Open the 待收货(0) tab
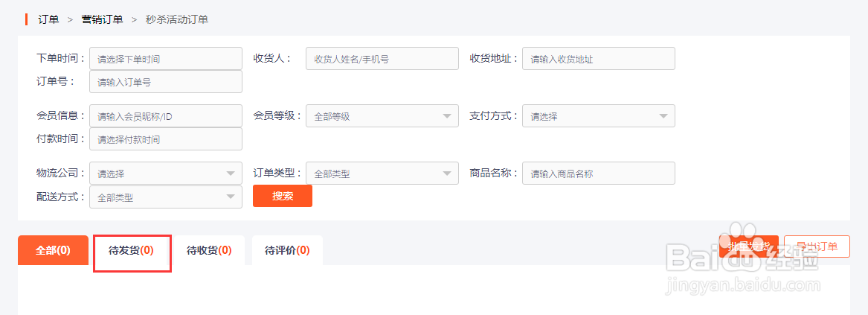The image size is (868, 315). (x=209, y=250)
